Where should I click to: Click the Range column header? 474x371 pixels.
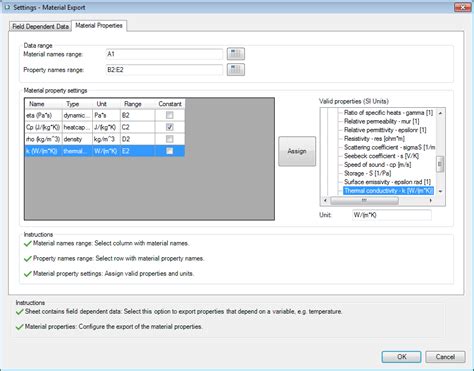(x=137, y=104)
